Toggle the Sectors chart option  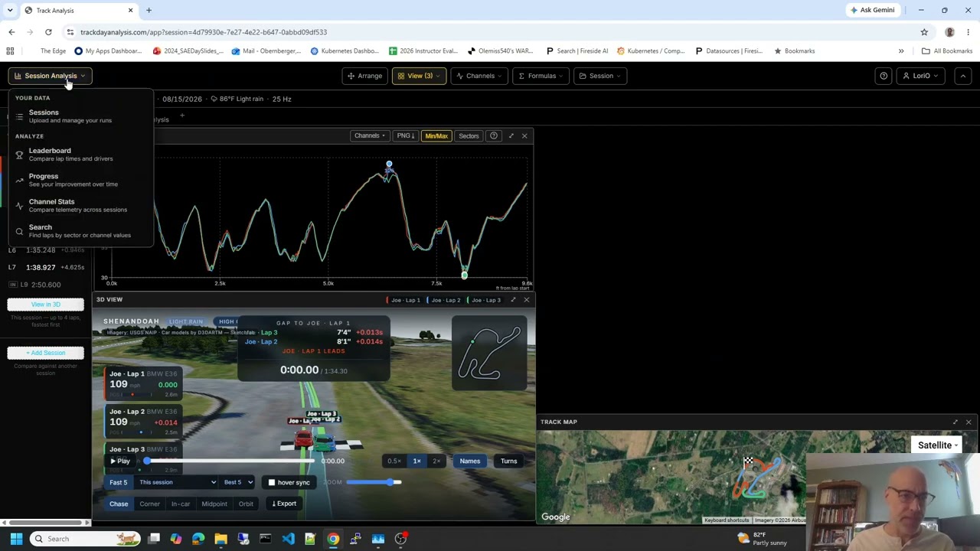[469, 135]
